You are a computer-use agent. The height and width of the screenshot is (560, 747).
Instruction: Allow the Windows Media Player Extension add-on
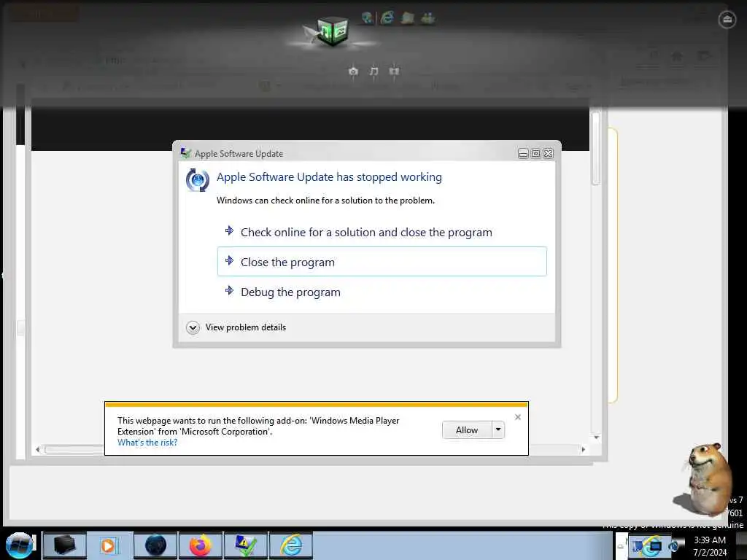coord(467,430)
